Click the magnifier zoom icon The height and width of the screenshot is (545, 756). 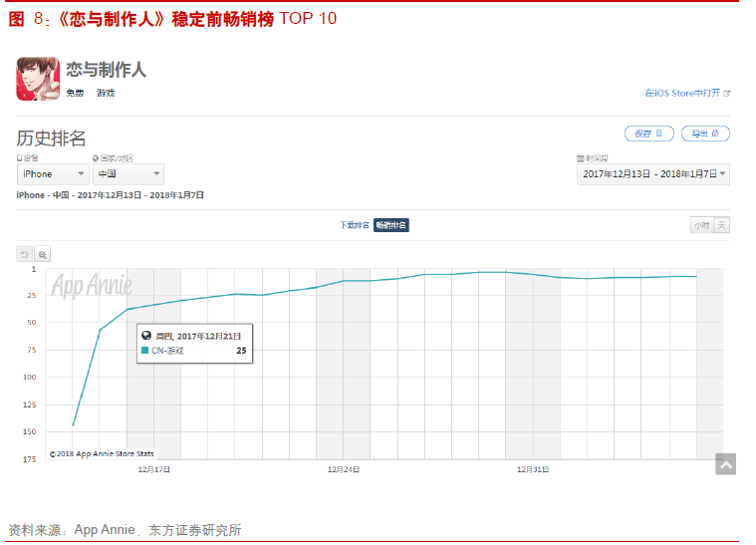click(43, 254)
